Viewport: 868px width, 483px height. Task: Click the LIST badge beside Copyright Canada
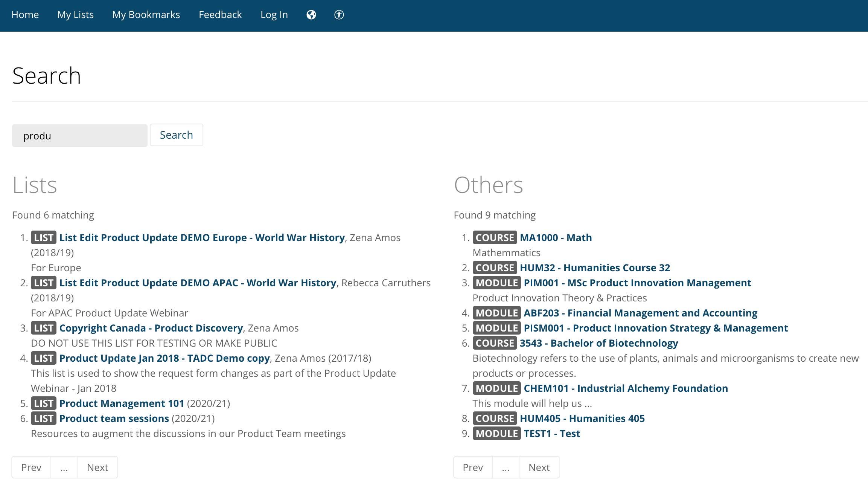44,328
